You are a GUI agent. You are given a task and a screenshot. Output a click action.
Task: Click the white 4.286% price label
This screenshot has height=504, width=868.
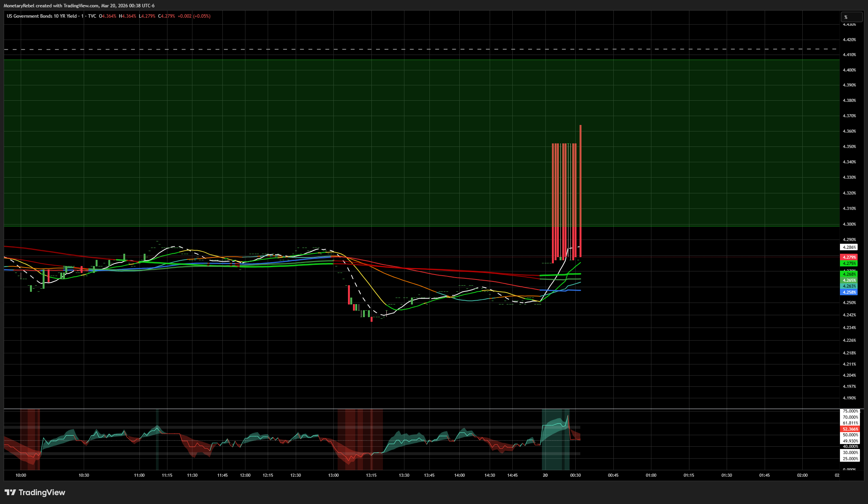(849, 247)
